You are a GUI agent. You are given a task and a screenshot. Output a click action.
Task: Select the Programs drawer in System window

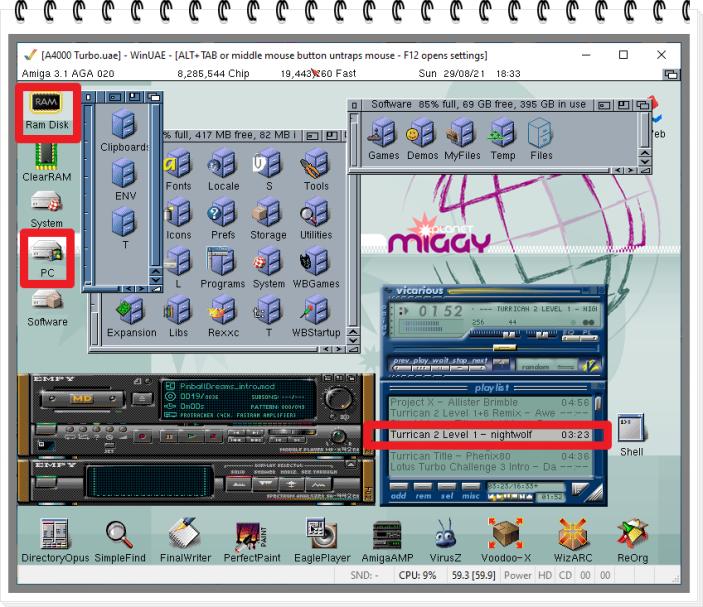click(222, 268)
